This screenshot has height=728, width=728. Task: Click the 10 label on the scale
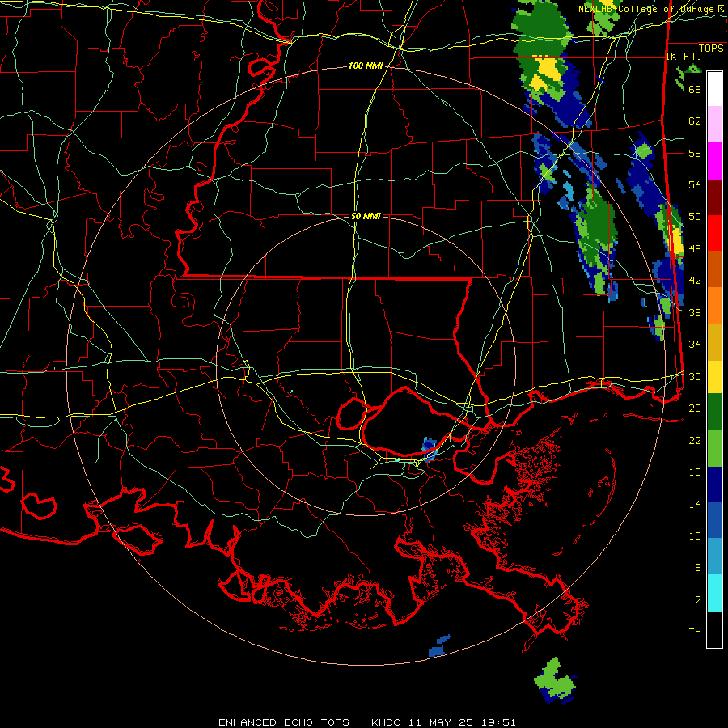click(695, 535)
